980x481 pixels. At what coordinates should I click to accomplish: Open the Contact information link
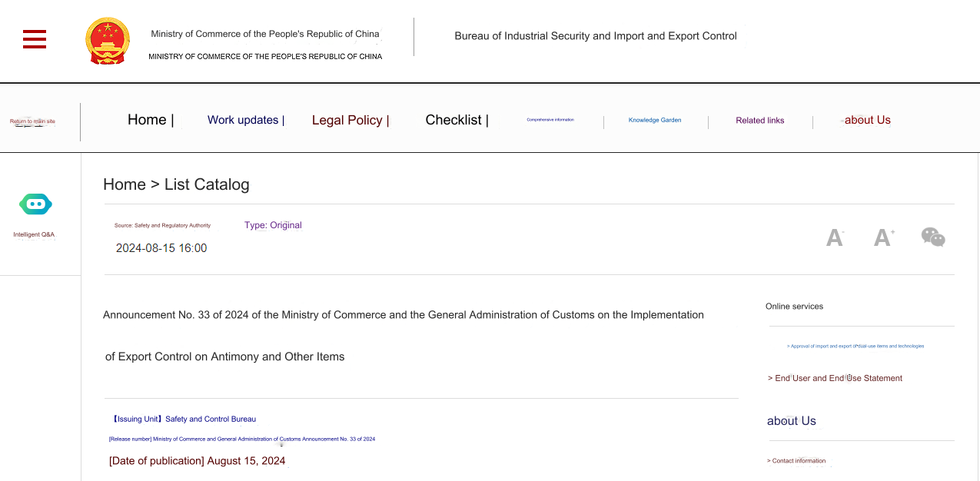796,461
